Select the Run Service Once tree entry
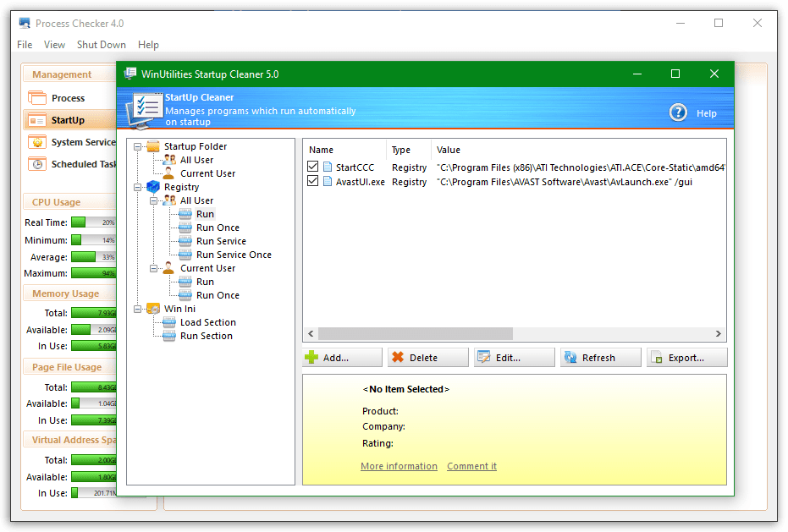The image size is (788, 532). [x=234, y=255]
